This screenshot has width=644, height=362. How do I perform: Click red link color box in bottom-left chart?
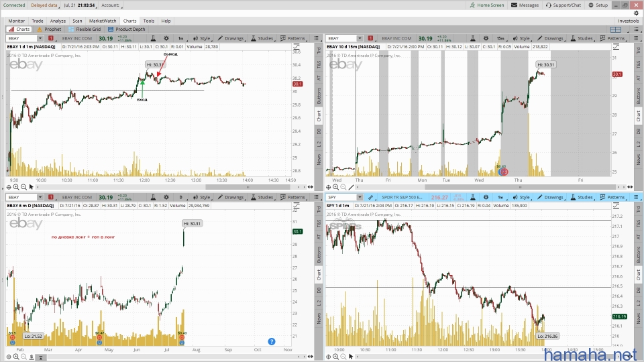pyautogui.click(x=51, y=197)
